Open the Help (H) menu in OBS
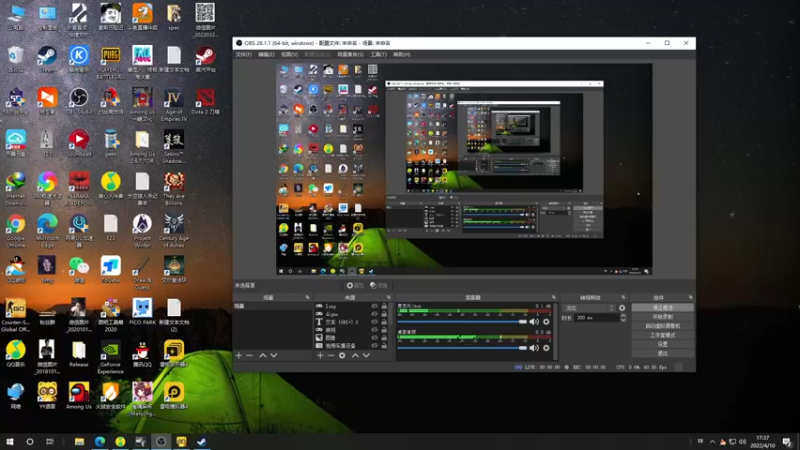Image resolution: width=800 pixels, height=450 pixels. click(402, 54)
